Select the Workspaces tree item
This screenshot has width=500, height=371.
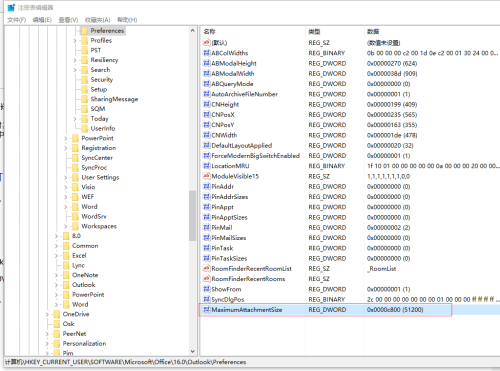pyautogui.click(x=99, y=226)
